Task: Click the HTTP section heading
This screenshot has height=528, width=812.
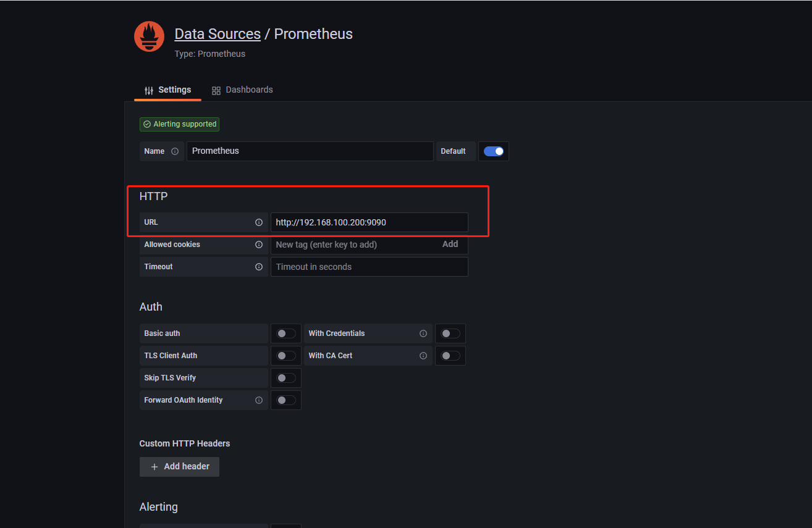Action: click(153, 196)
